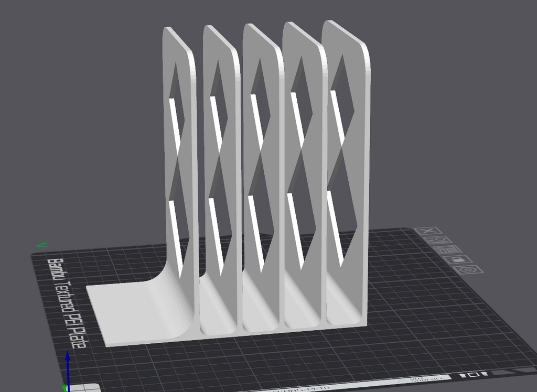Click the arrange-objects plate icon

tap(447, 250)
